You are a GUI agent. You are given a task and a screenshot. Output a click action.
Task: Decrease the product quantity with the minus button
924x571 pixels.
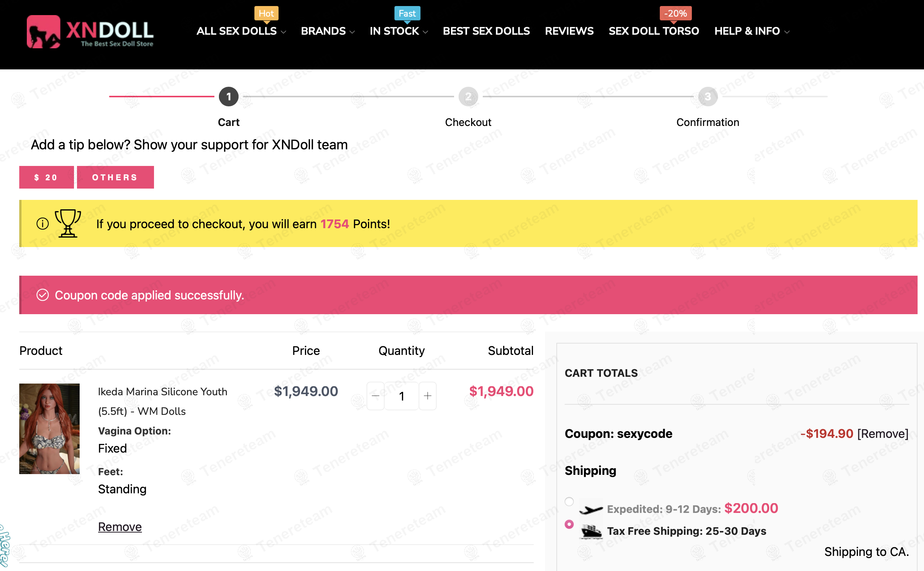click(375, 396)
